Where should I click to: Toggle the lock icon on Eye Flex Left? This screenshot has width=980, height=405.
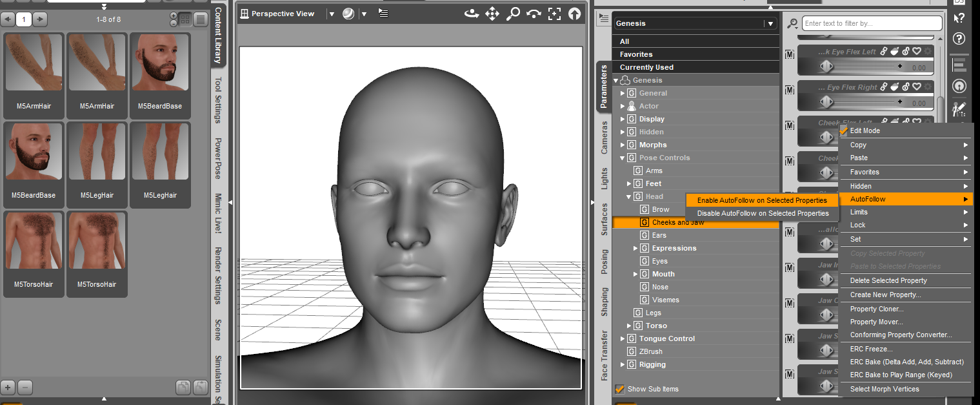(906, 52)
